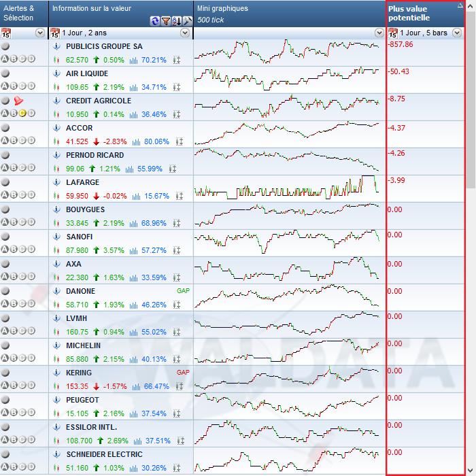The width and height of the screenshot is (476, 476).
Task: Open the tools settings icon in header
Action: 188,21
